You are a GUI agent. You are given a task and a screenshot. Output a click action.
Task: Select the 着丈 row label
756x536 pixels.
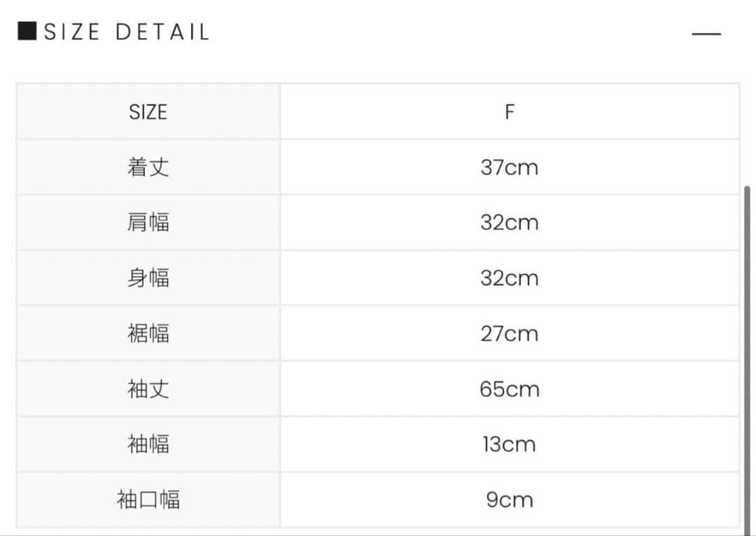(148, 167)
